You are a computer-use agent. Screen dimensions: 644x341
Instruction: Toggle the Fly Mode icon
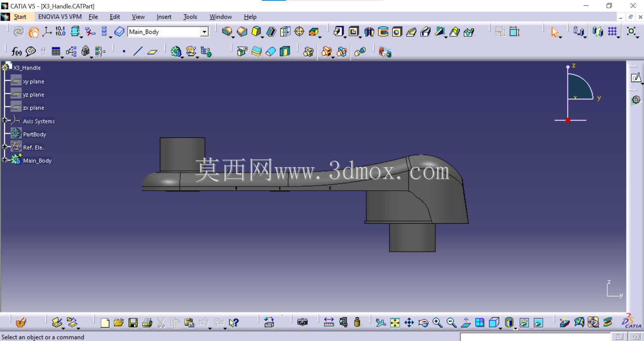380,323
